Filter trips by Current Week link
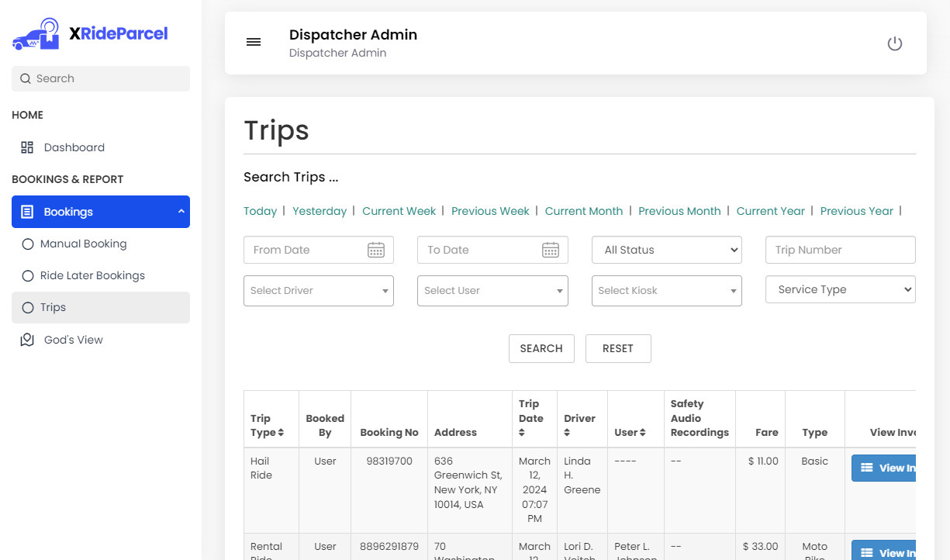 (x=399, y=211)
